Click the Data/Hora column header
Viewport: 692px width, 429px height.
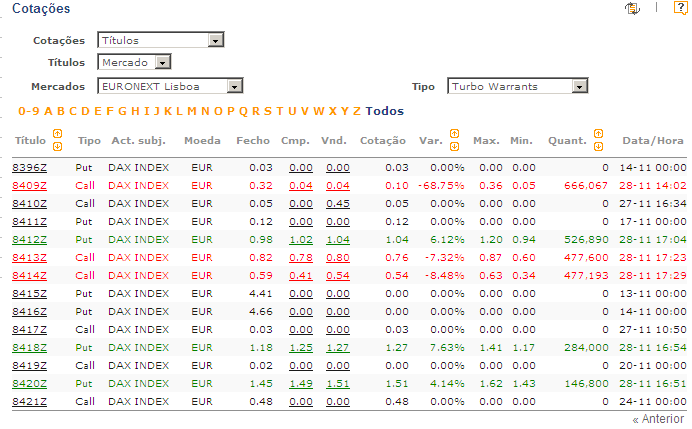point(653,141)
